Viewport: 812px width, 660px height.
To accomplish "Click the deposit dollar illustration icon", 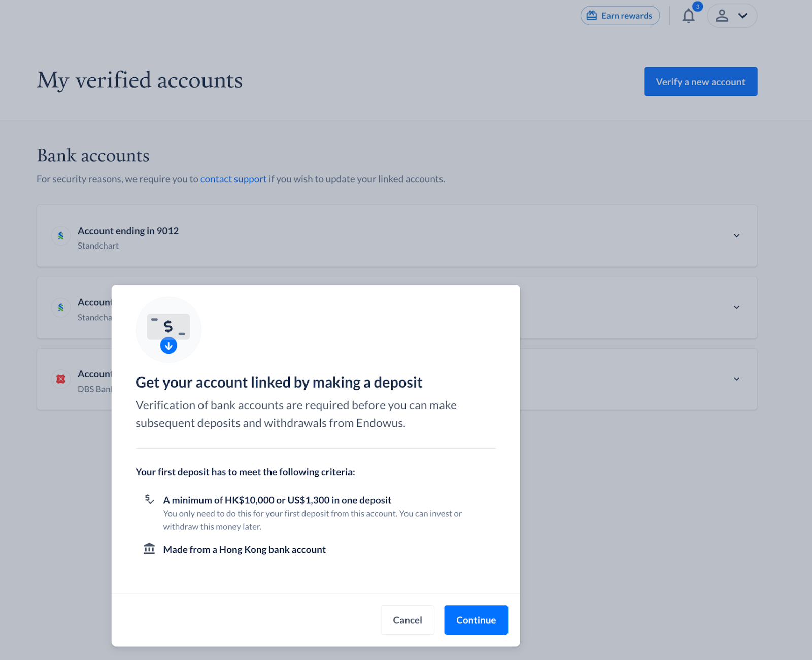I will tap(168, 330).
